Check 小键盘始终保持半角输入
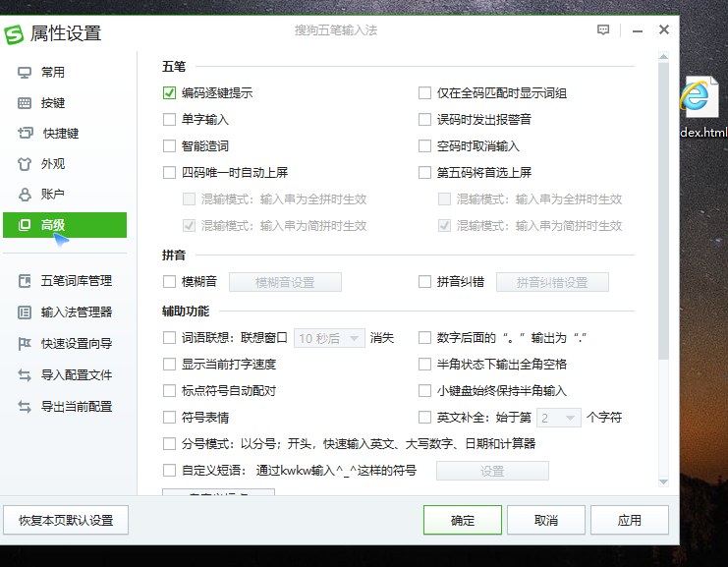Viewport: 728px width, 567px height. coord(424,391)
